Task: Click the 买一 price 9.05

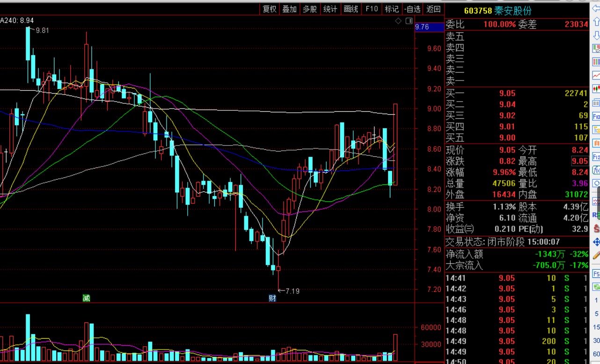Action: 507,93
